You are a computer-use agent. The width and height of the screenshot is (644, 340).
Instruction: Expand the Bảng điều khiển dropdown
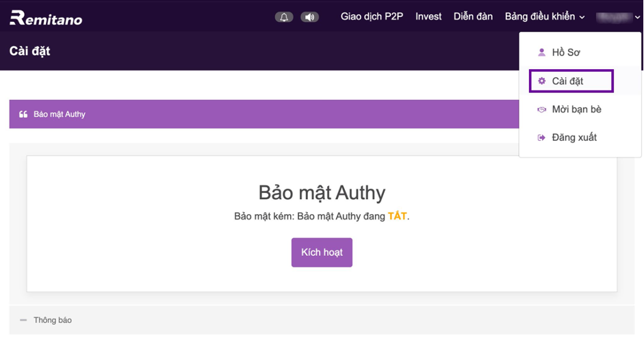(545, 16)
